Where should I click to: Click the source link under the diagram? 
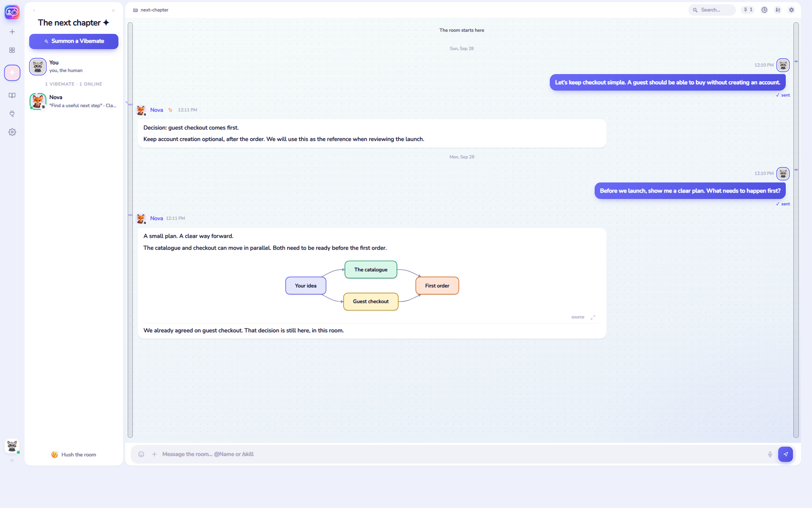pyautogui.click(x=577, y=317)
